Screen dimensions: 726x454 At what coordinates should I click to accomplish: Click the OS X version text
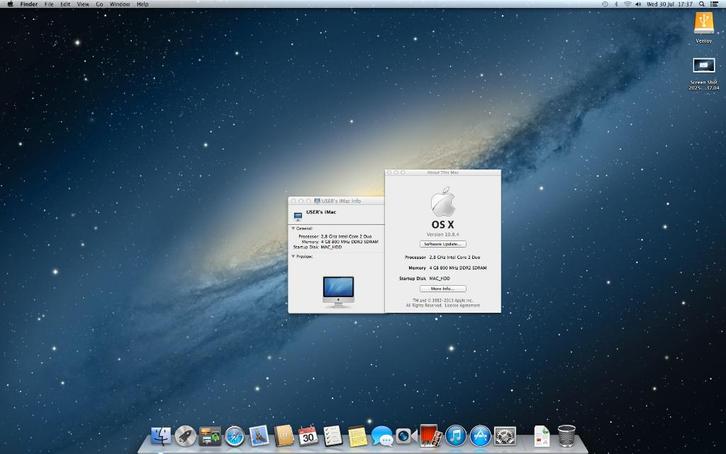pos(443,234)
